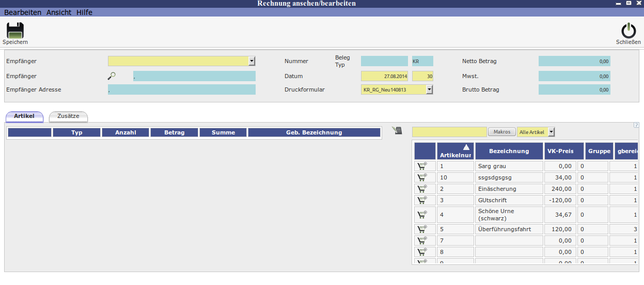The image size is (644, 285).
Task: Add GUtschrift using the cart icon
Action: pyautogui.click(x=422, y=200)
